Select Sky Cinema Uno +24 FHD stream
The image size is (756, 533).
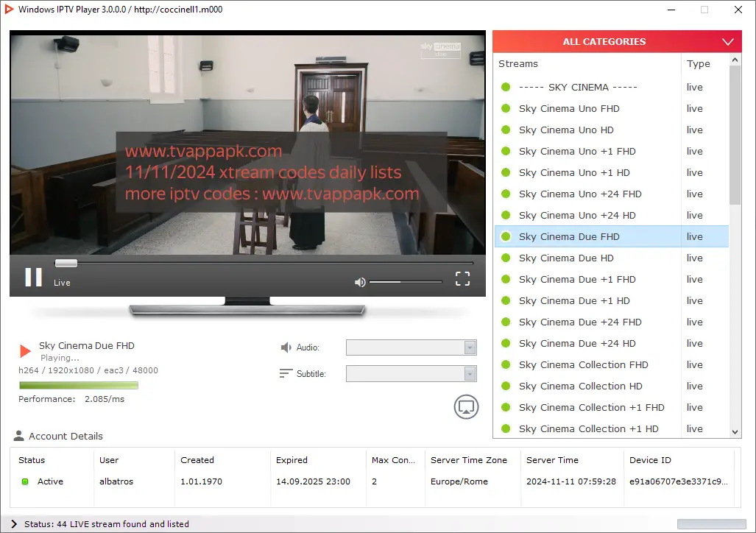[x=612, y=194]
